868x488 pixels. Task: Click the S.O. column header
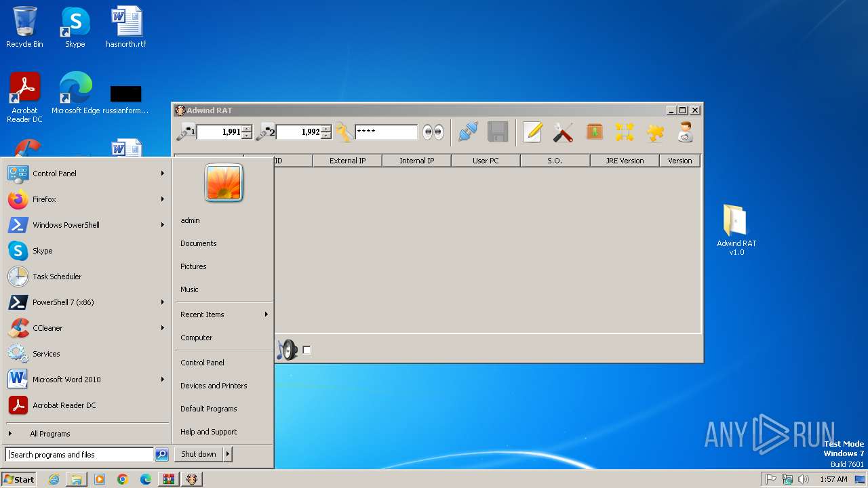click(x=555, y=161)
